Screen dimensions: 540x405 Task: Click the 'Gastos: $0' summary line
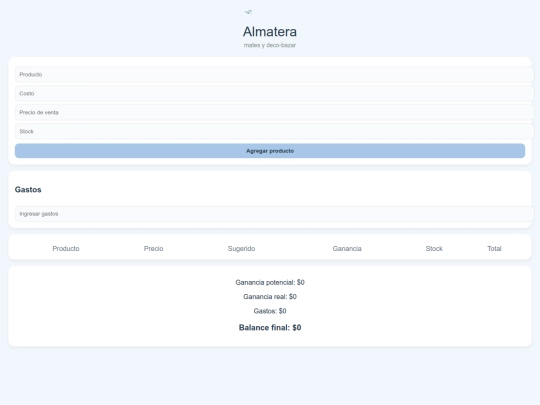pos(270,311)
